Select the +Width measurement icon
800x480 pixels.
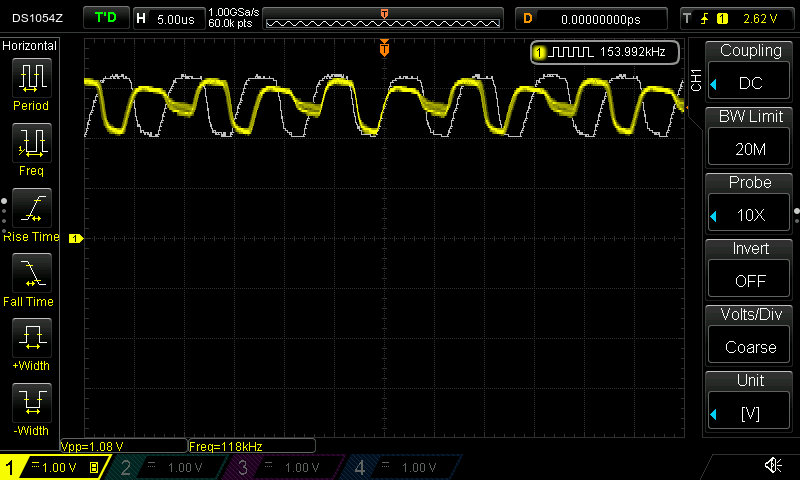[x=32, y=338]
